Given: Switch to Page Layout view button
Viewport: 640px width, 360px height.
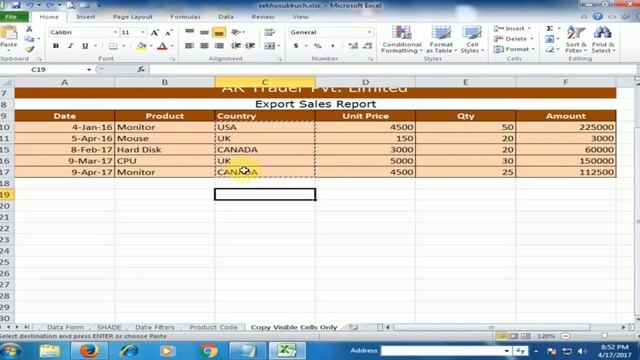Looking at the screenshot, I should 513,336.
